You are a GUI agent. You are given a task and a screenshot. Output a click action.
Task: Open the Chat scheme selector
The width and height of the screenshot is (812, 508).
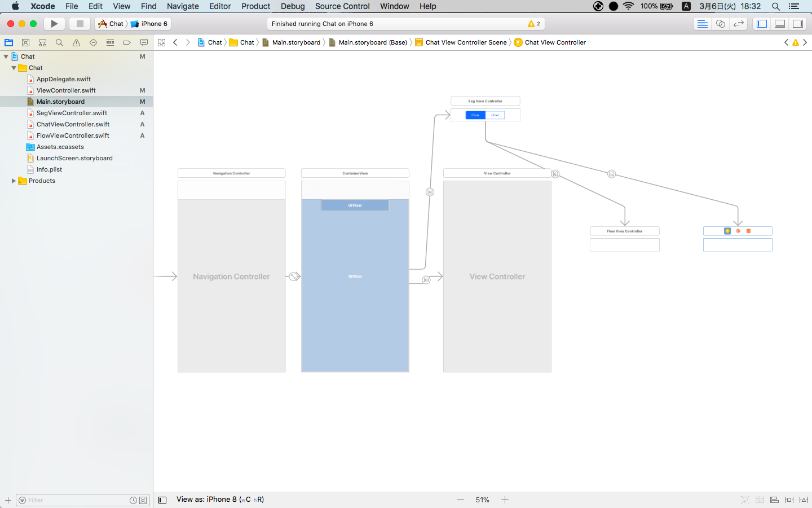coord(111,24)
